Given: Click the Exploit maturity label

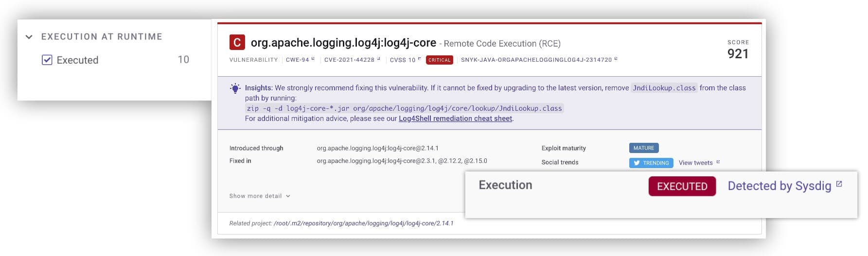Looking at the screenshot, I should coord(564,148).
